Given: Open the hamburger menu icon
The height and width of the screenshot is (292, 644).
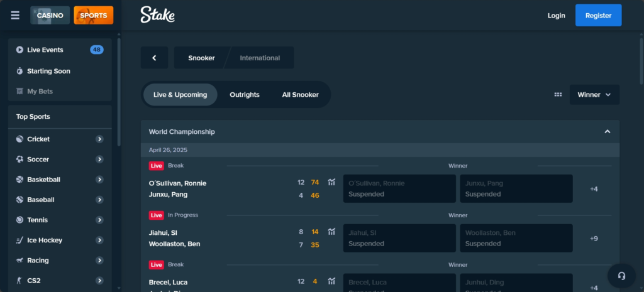Looking at the screenshot, I should pos(15,16).
